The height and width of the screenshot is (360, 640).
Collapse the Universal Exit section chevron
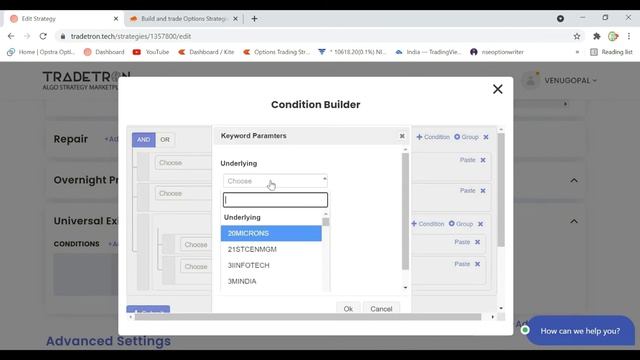(x=574, y=221)
